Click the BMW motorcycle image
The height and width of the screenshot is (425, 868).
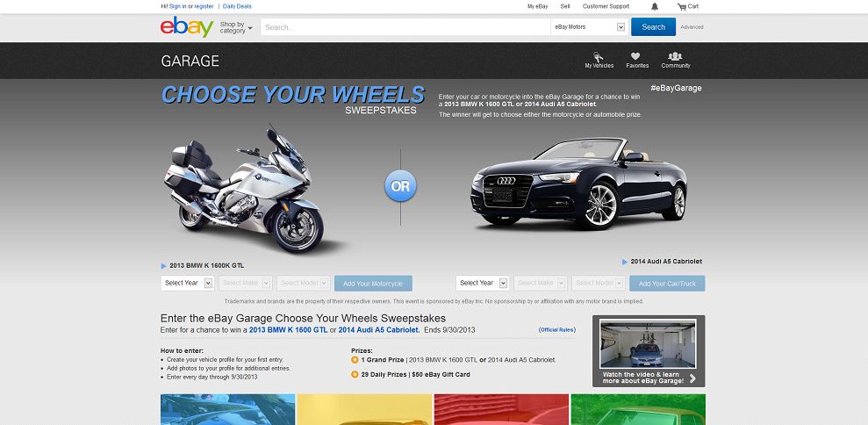[244, 191]
